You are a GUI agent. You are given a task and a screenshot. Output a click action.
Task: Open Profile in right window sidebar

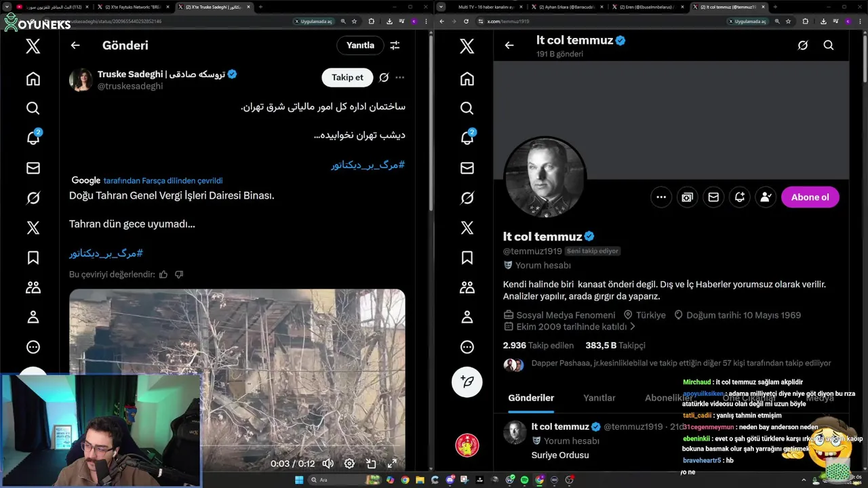(x=467, y=317)
